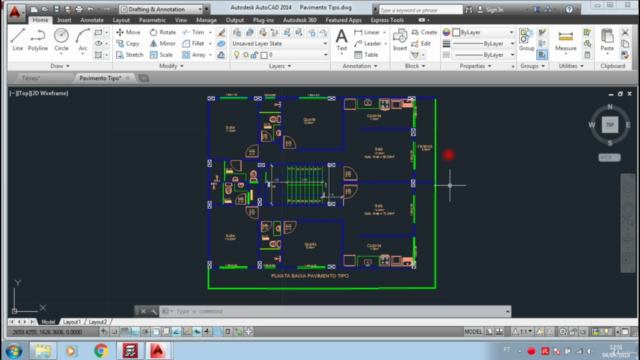The width and height of the screenshot is (640, 360).
Task: Select the Polyline tool
Action: click(x=38, y=40)
